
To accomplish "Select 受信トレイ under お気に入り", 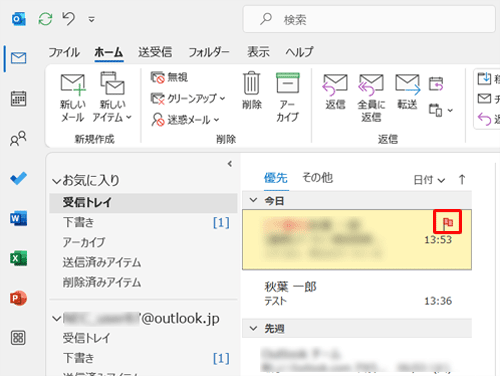I will [x=143, y=202].
